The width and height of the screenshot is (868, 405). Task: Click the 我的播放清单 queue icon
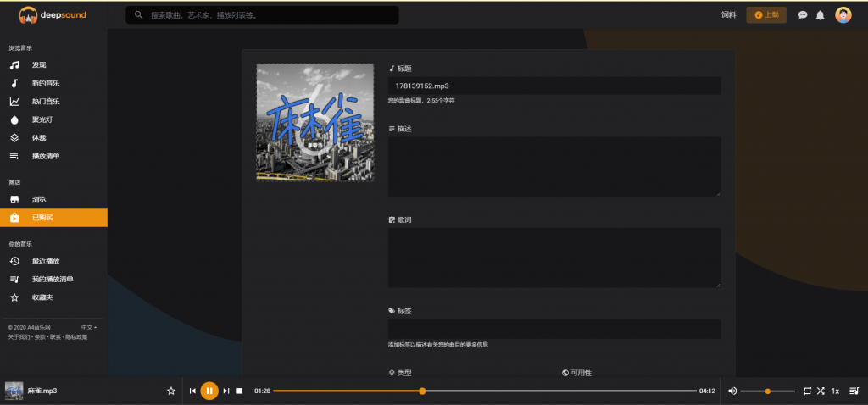click(15, 279)
